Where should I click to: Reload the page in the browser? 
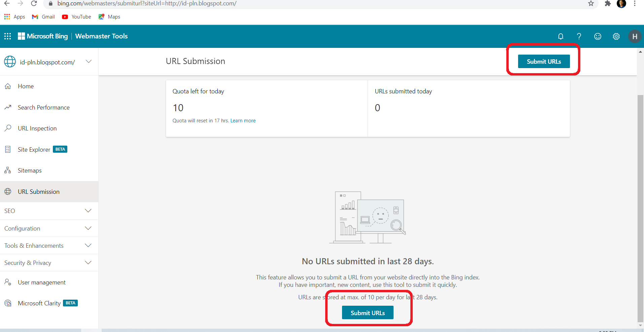coord(34,3)
